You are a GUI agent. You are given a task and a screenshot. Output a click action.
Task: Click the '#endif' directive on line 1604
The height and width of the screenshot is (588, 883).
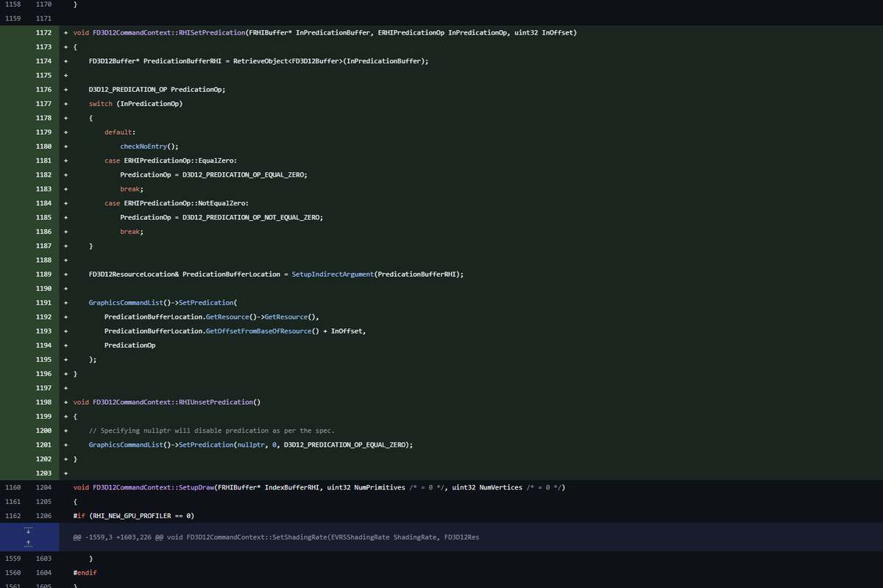[85, 573]
